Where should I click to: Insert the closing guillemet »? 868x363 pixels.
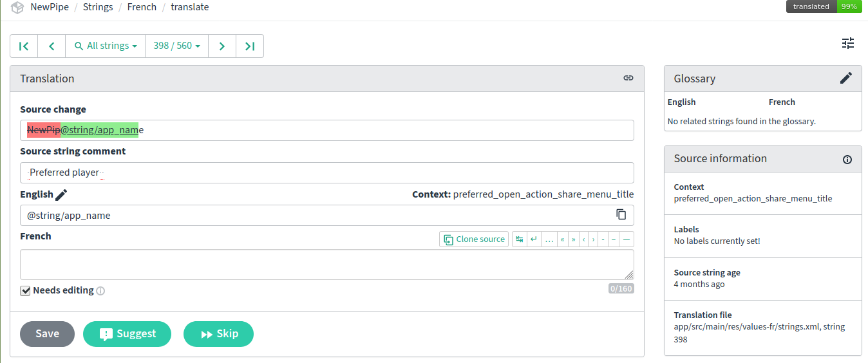click(573, 239)
